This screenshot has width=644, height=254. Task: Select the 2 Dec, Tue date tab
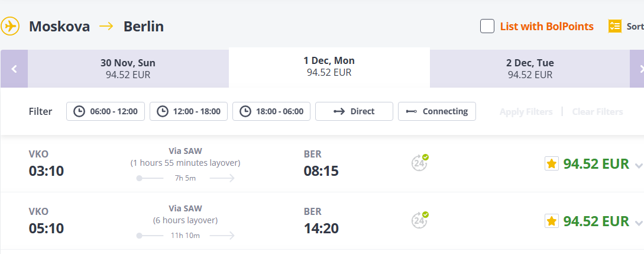pos(530,69)
